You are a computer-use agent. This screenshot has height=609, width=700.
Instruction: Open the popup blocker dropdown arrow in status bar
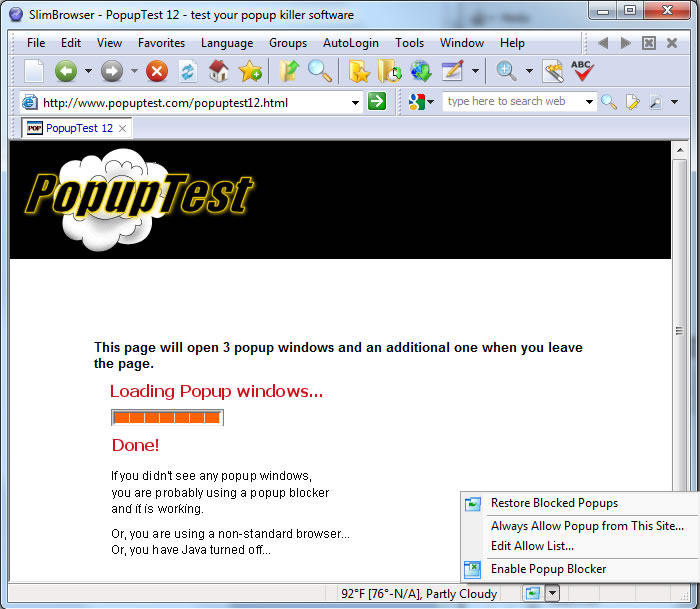tap(553, 593)
